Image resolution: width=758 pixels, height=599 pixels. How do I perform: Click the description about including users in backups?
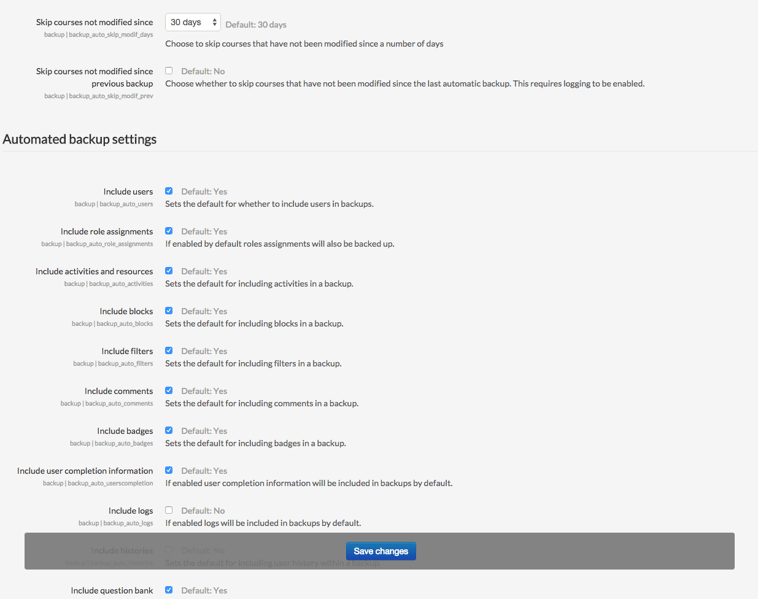pos(269,204)
